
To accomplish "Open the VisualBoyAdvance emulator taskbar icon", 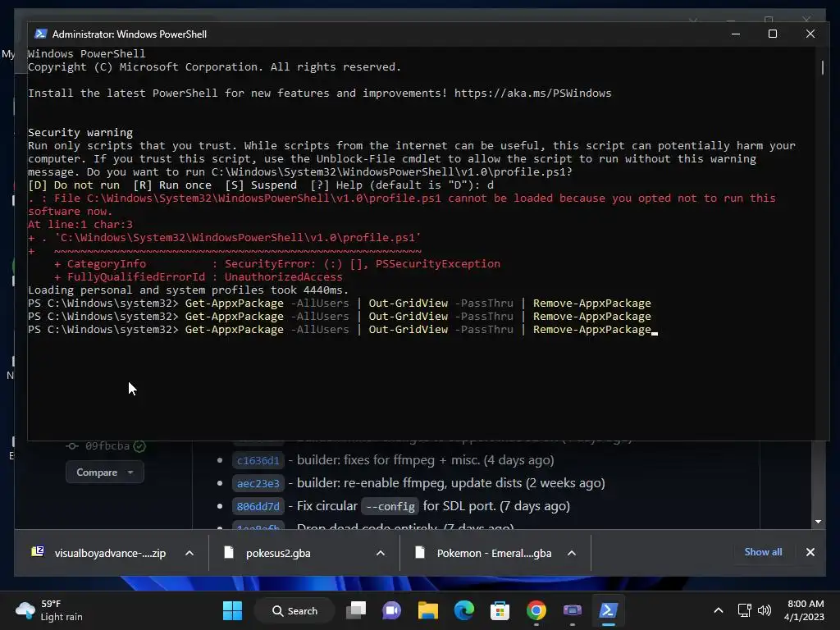I will (572, 610).
